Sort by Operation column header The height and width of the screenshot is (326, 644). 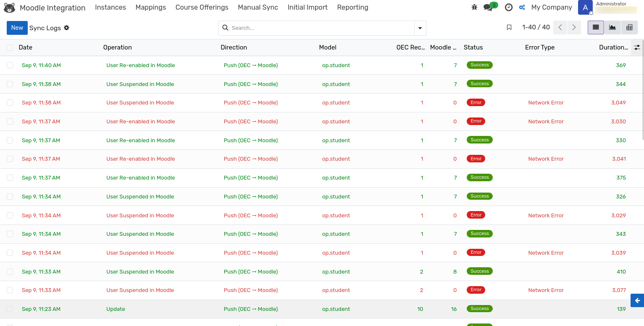coord(118,47)
